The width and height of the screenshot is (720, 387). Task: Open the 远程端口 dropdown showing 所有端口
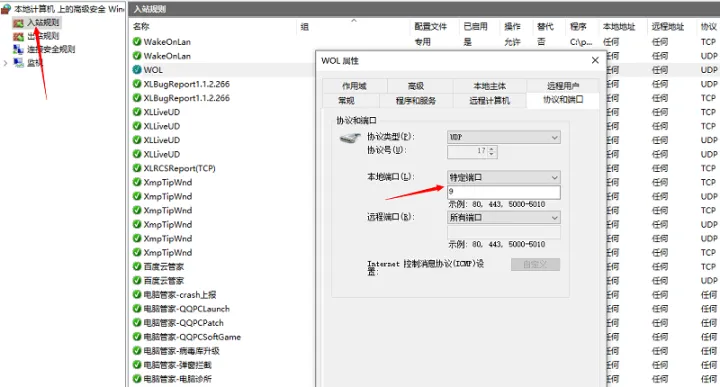[x=504, y=218]
